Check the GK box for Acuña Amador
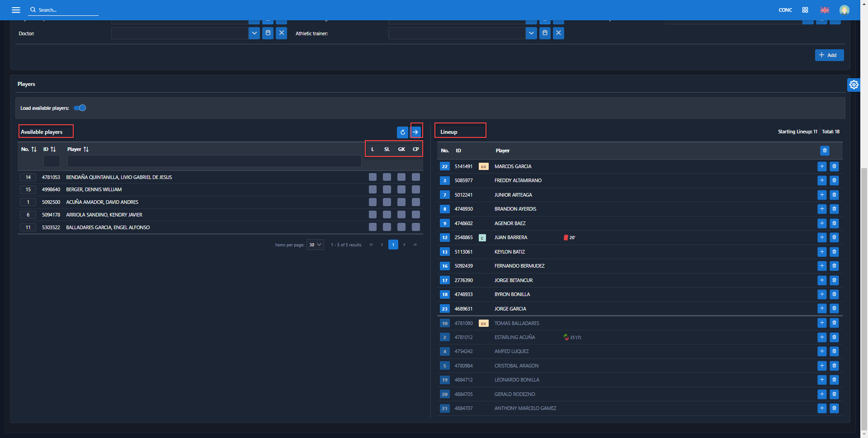868x438 pixels. tap(401, 202)
